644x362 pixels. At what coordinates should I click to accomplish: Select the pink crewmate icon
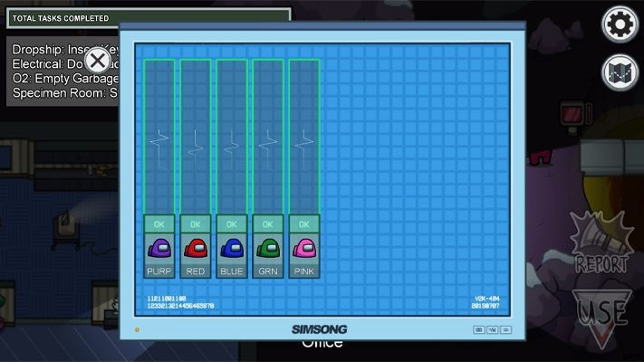coord(304,248)
